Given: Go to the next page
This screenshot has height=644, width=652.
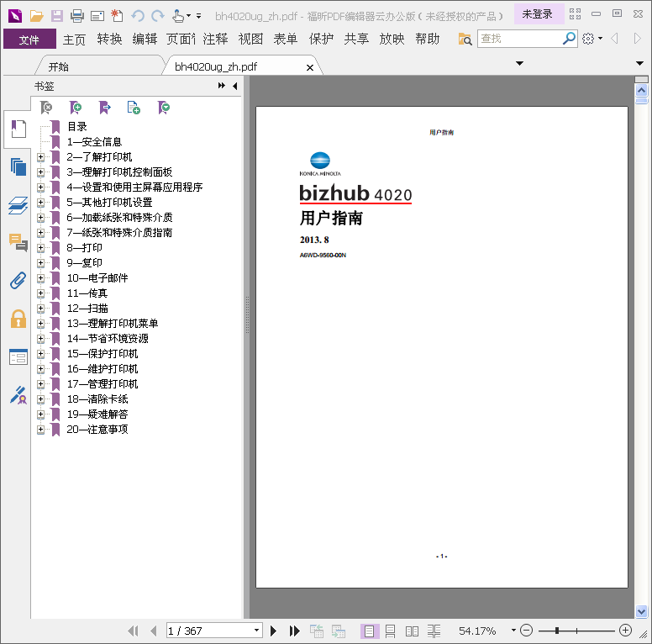Looking at the screenshot, I should pos(273,631).
